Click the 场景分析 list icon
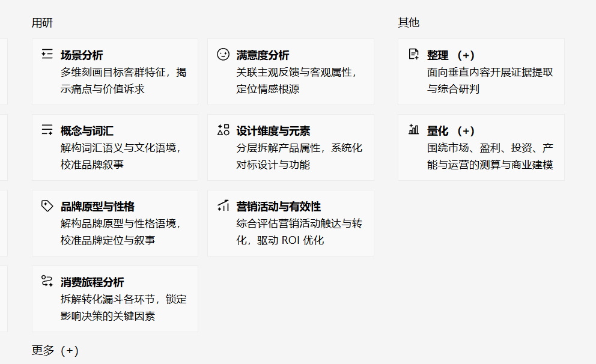 tap(47, 54)
